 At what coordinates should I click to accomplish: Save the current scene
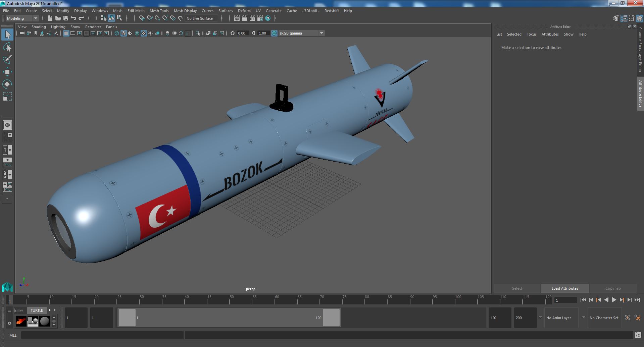click(66, 18)
